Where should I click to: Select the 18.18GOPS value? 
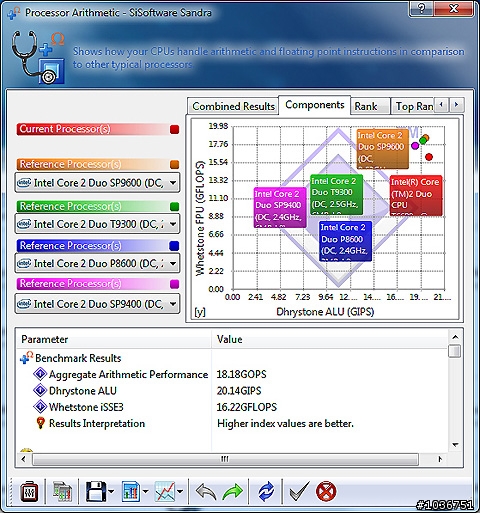pos(241,374)
